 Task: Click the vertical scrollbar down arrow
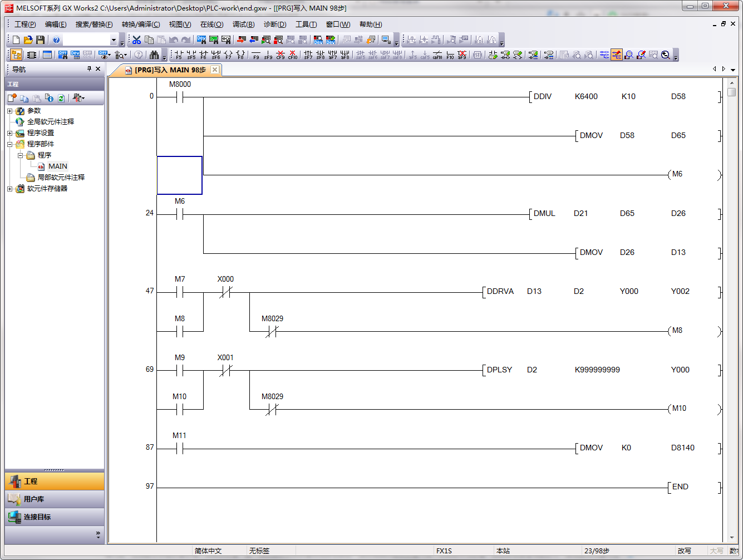[732, 538]
